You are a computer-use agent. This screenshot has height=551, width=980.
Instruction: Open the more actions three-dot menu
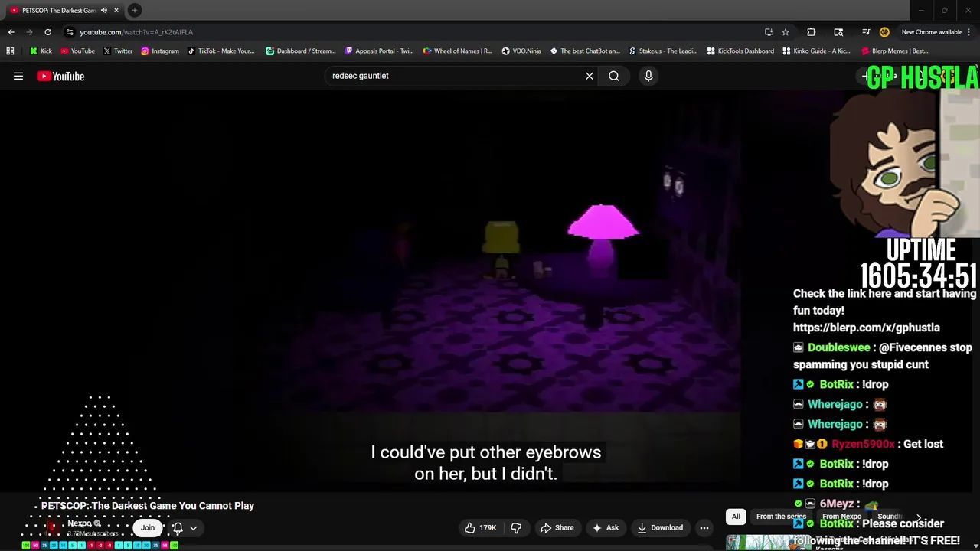(x=704, y=527)
